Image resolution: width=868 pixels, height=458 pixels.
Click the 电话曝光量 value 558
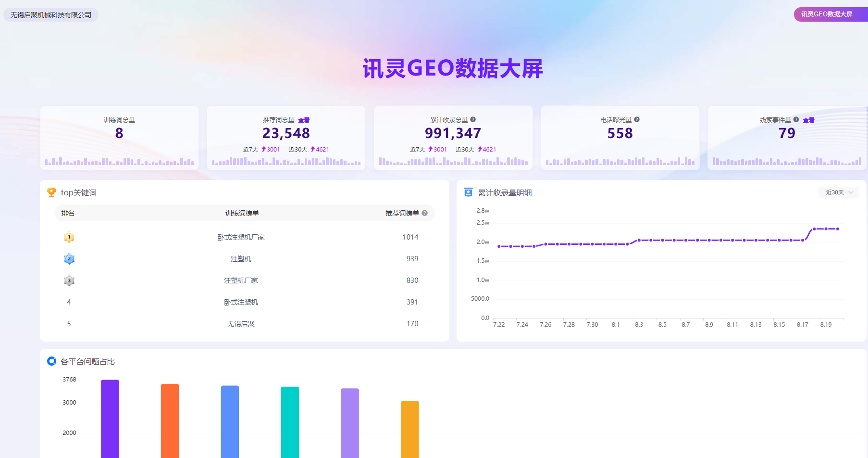pyautogui.click(x=620, y=133)
